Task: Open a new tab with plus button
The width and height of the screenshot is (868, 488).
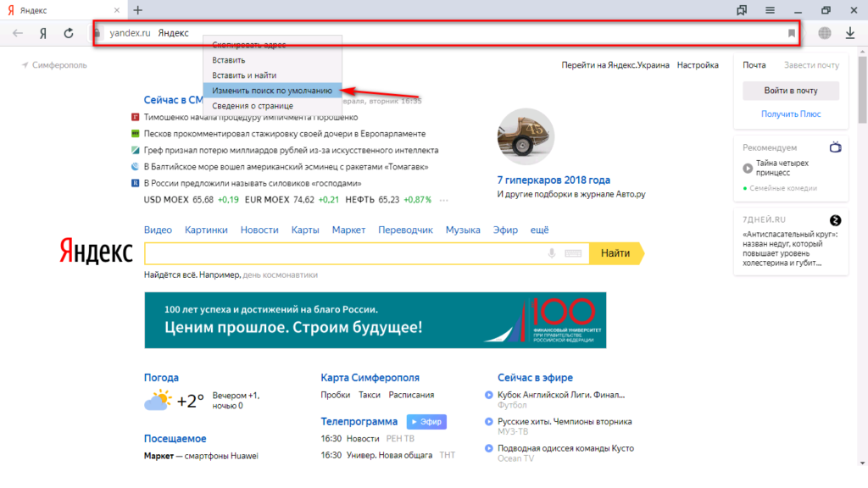Action: point(138,10)
